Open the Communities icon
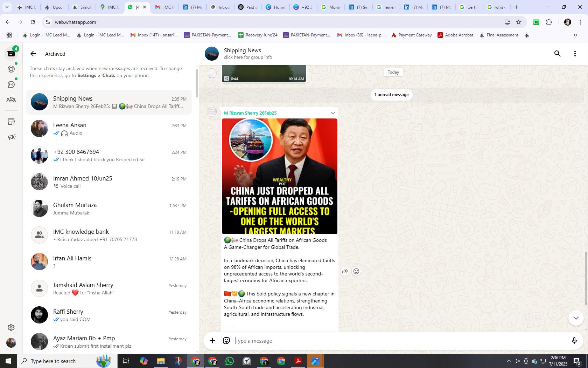The width and height of the screenshot is (588, 368). pyautogui.click(x=11, y=100)
